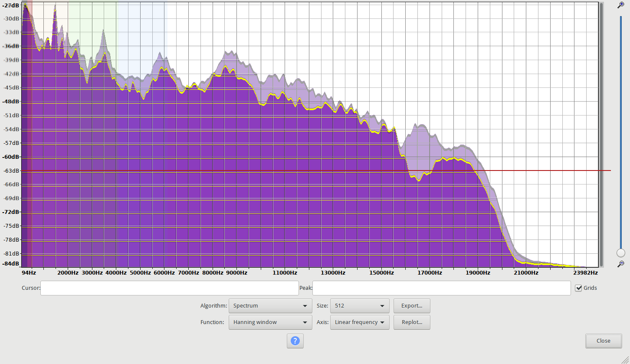
Task: Click inside the Peak readout field
Action: (x=441, y=288)
